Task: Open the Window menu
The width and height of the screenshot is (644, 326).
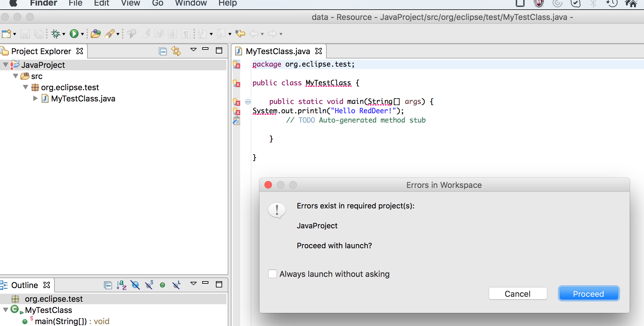Action: coord(191,3)
